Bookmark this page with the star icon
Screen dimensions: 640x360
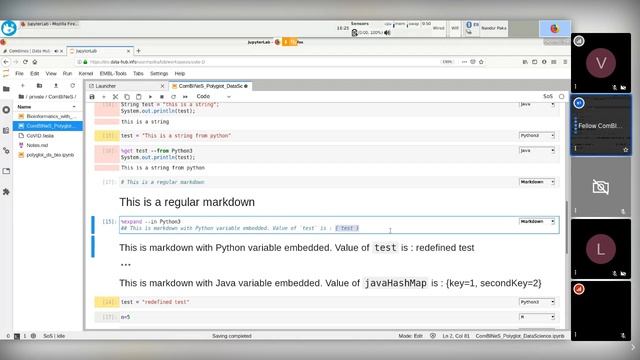(x=481, y=62)
